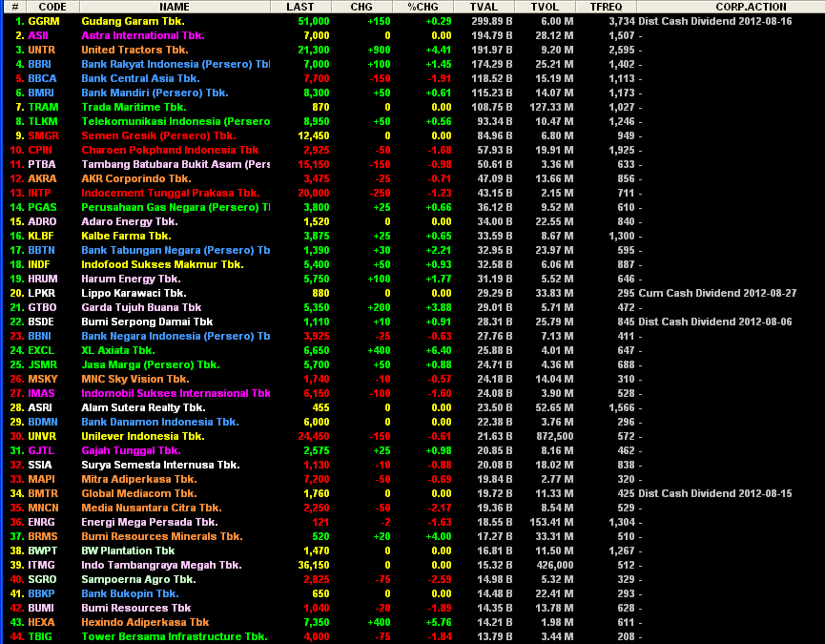Click the name Adaro Energy Tbk.
Viewport: 825px width, 644px height.
[x=130, y=221]
